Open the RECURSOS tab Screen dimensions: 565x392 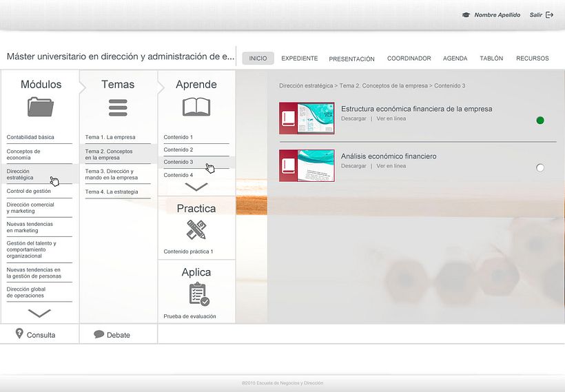pyautogui.click(x=532, y=58)
